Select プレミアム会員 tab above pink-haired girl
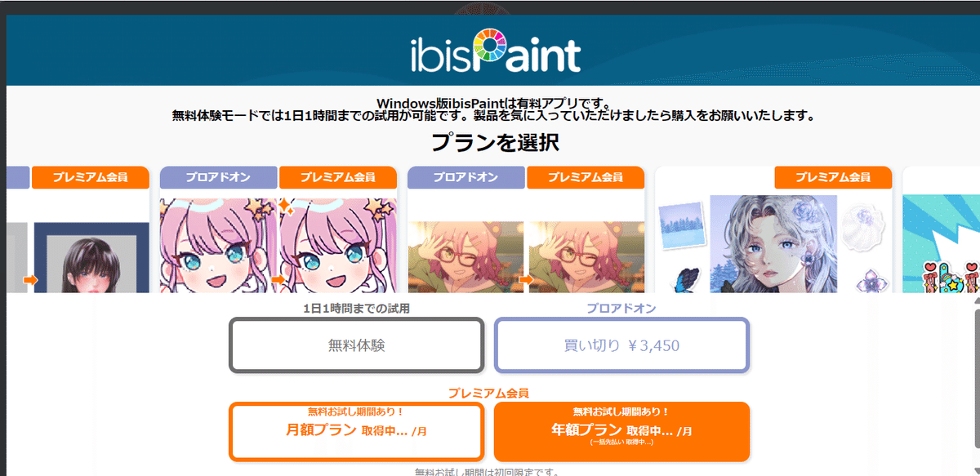This screenshot has width=980, height=476. (x=338, y=177)
